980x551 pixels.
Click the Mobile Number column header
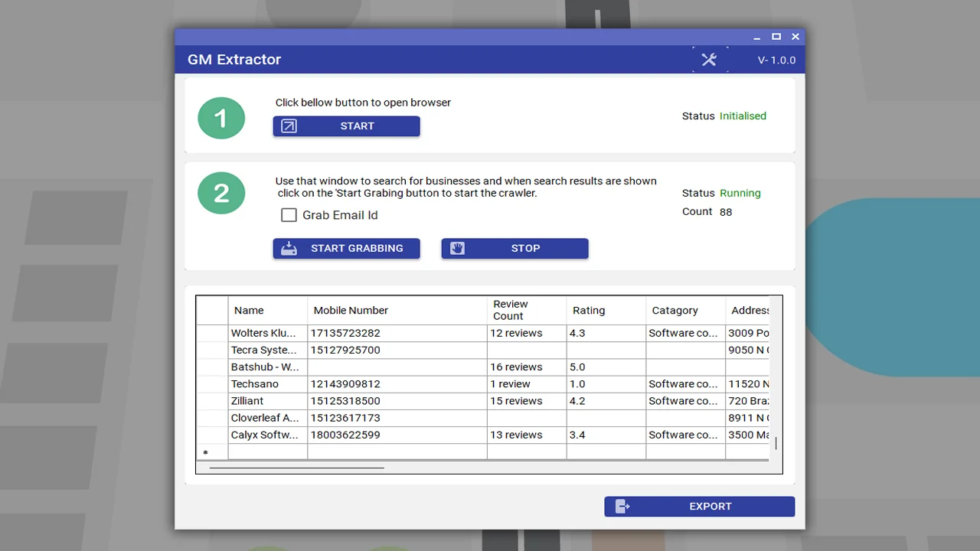point(397,310)
